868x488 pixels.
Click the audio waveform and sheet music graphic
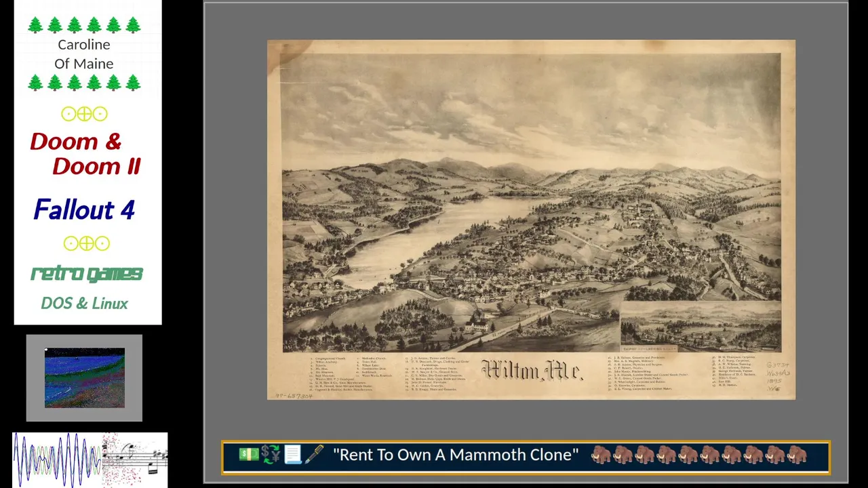(90, 460)
